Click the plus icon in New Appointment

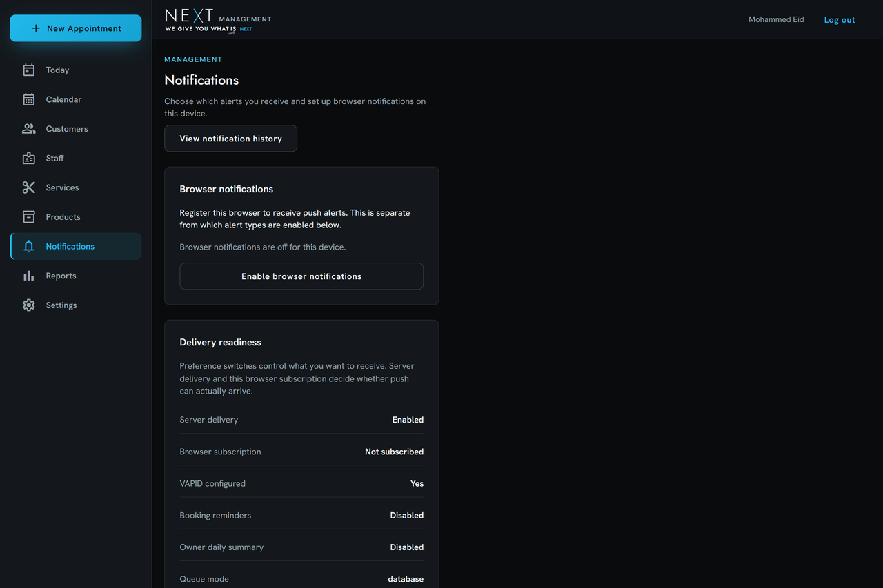click(x=36, y=28)
